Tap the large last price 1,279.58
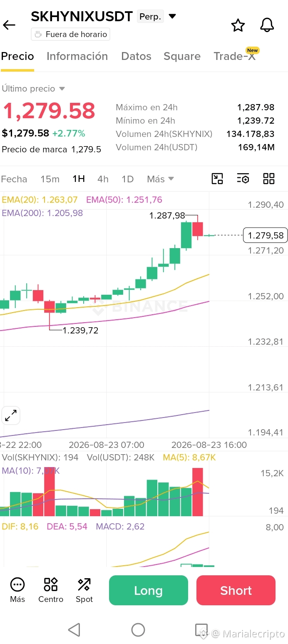The image size is (288, 644). (49, 111)
